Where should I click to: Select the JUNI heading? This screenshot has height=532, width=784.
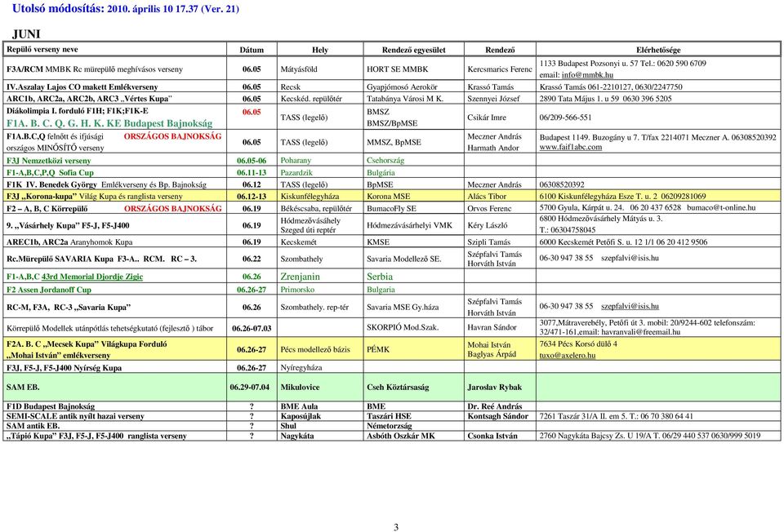[x=26, y=34]
